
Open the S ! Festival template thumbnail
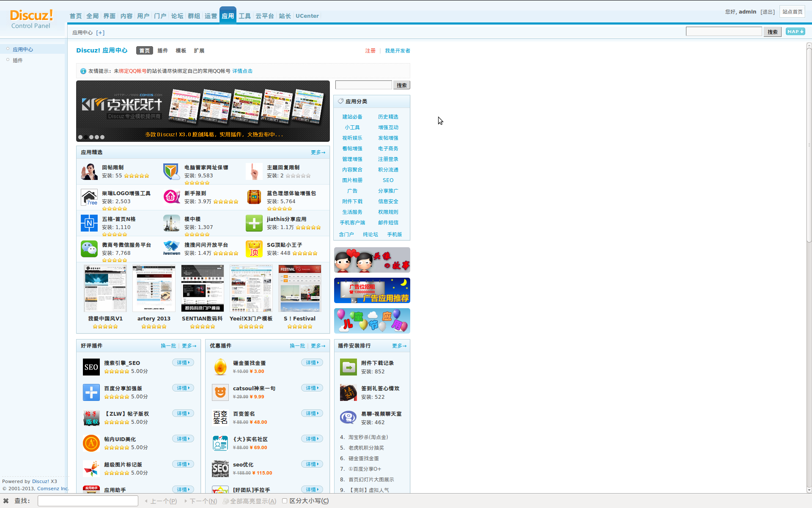[300, 289]
